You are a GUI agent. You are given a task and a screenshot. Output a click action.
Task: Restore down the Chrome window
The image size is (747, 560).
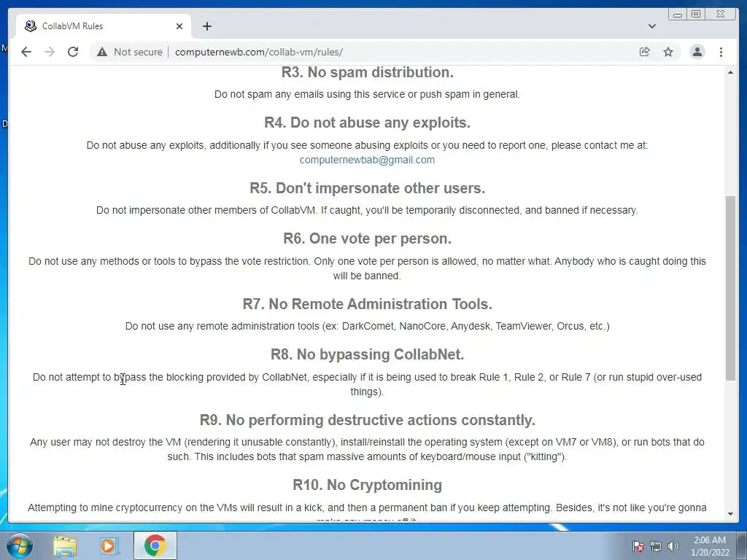coord(696,15)
